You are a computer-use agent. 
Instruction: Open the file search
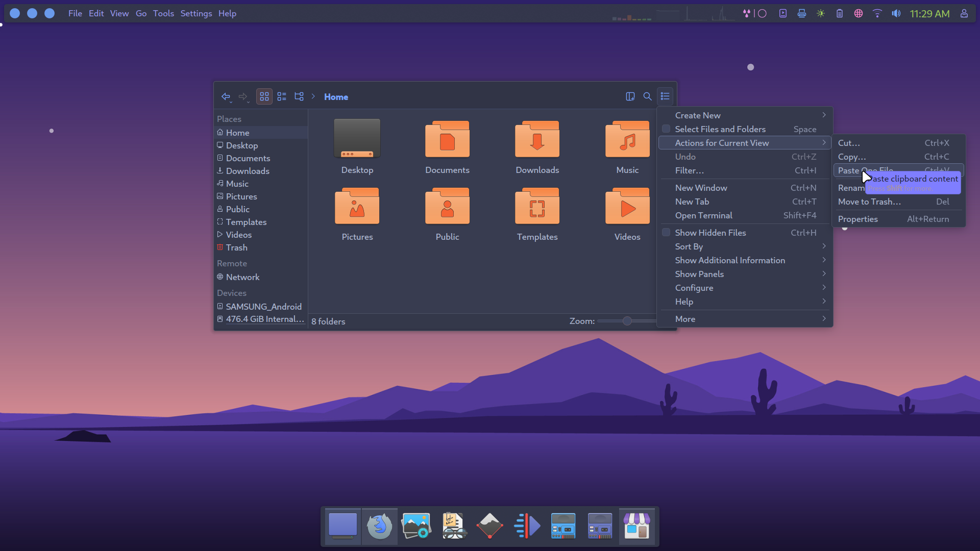[x=647, y=96]
